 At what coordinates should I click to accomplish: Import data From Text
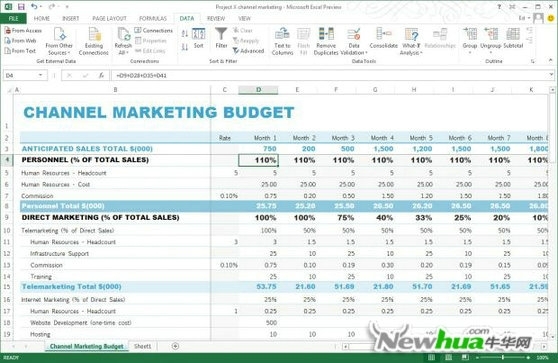(x=20, y=51)
